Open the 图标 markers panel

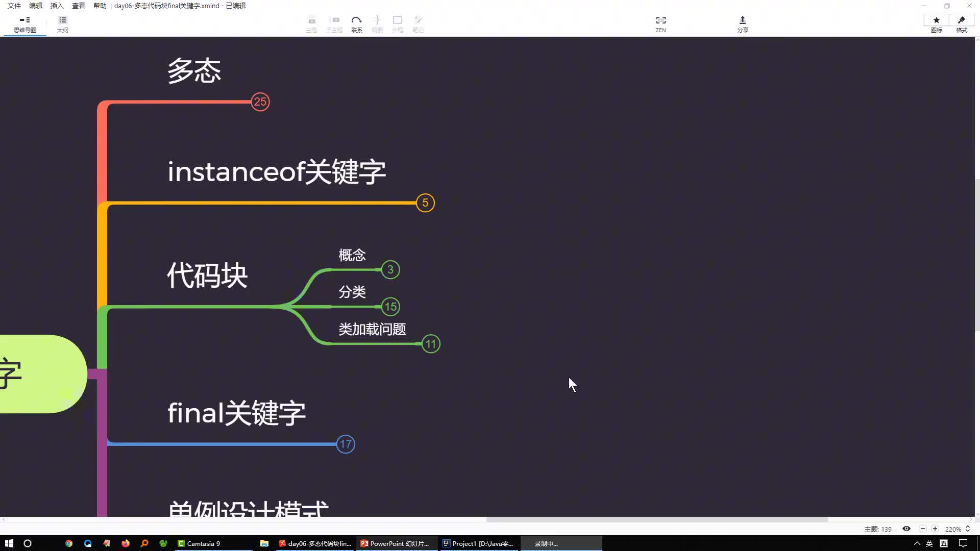937,24
